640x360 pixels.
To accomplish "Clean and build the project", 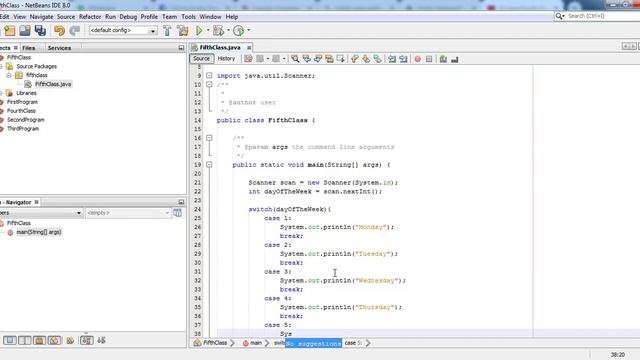I will 182,31.
